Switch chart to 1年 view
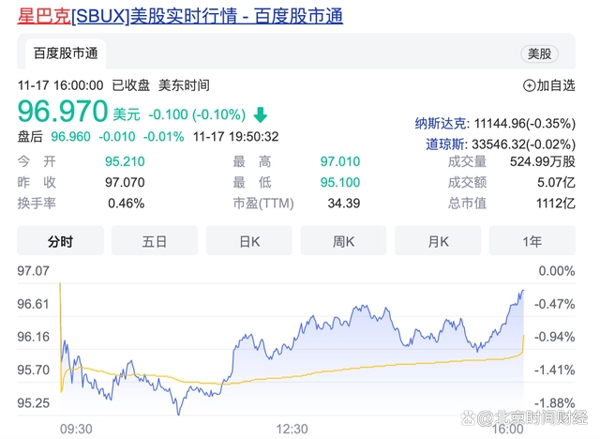 (532, 241)
